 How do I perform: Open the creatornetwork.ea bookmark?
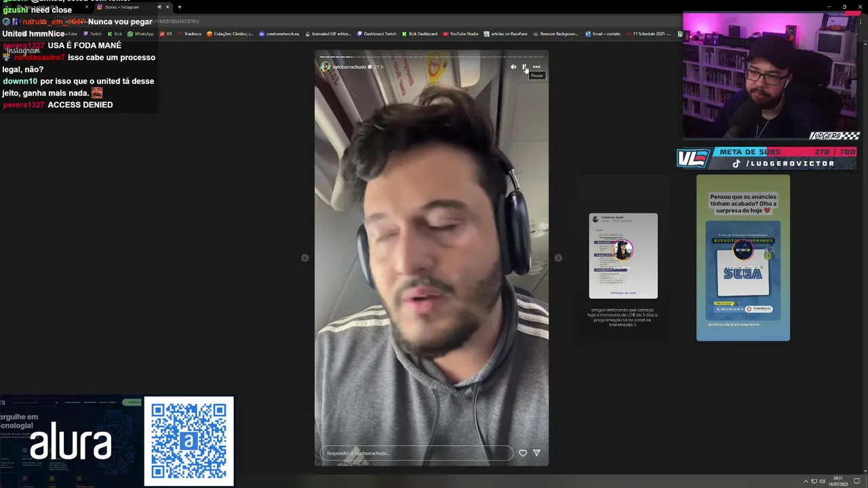(x=279, y=34)
